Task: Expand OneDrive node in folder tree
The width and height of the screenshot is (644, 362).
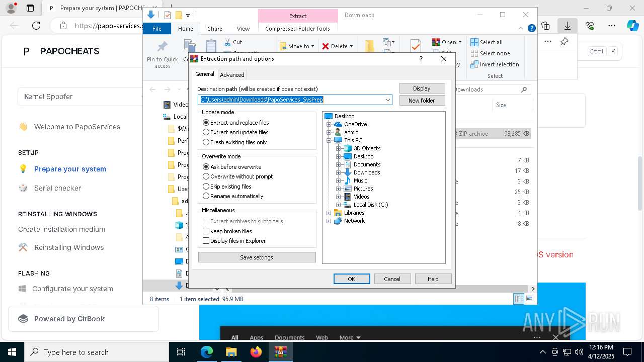Action: 329,124
